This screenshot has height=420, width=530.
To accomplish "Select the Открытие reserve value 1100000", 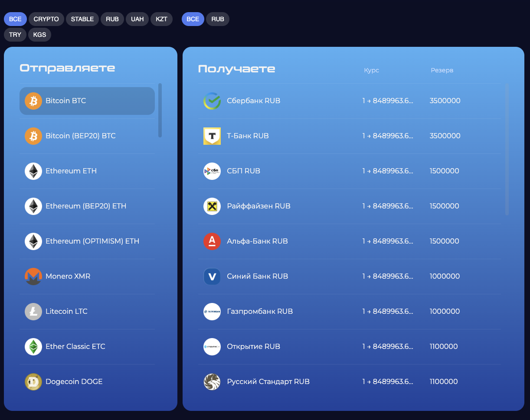I will (444, 346).
